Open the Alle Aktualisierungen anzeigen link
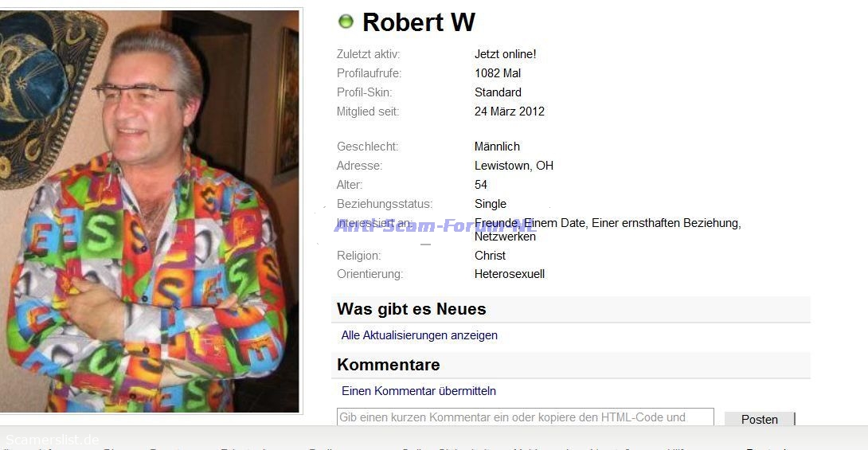Screen dimensions: 868x450 pos(419,335)
